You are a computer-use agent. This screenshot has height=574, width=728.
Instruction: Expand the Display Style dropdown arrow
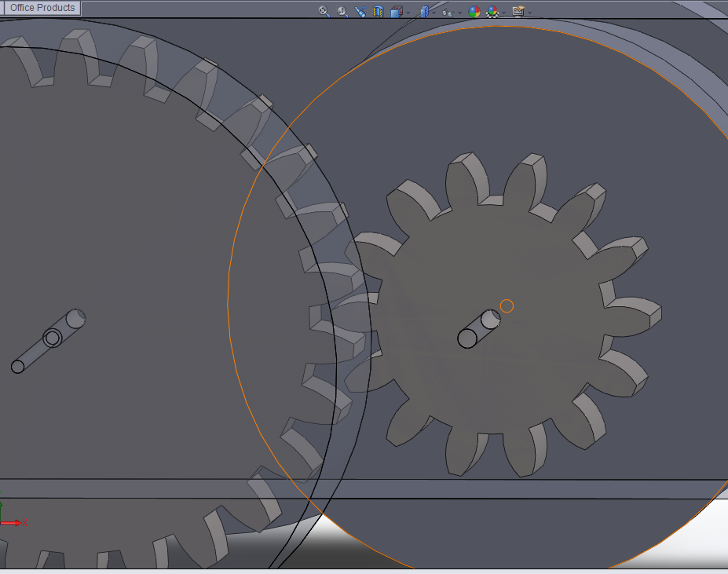click(x=434, y=13)
